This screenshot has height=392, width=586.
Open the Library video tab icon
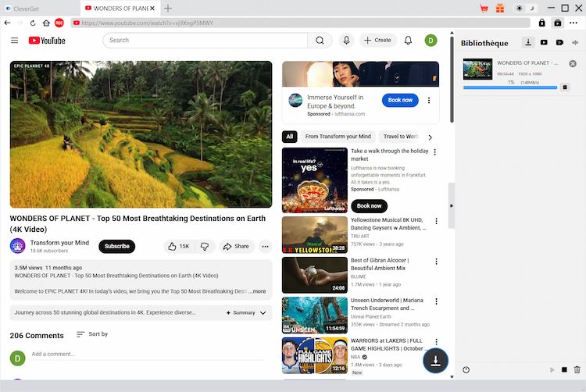coord(545,42)
